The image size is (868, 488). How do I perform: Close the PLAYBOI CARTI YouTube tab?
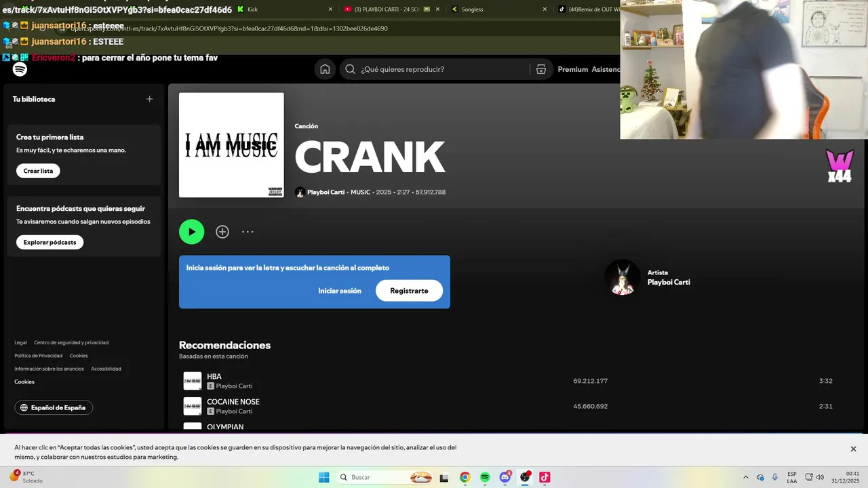click(x=437, y=9)
